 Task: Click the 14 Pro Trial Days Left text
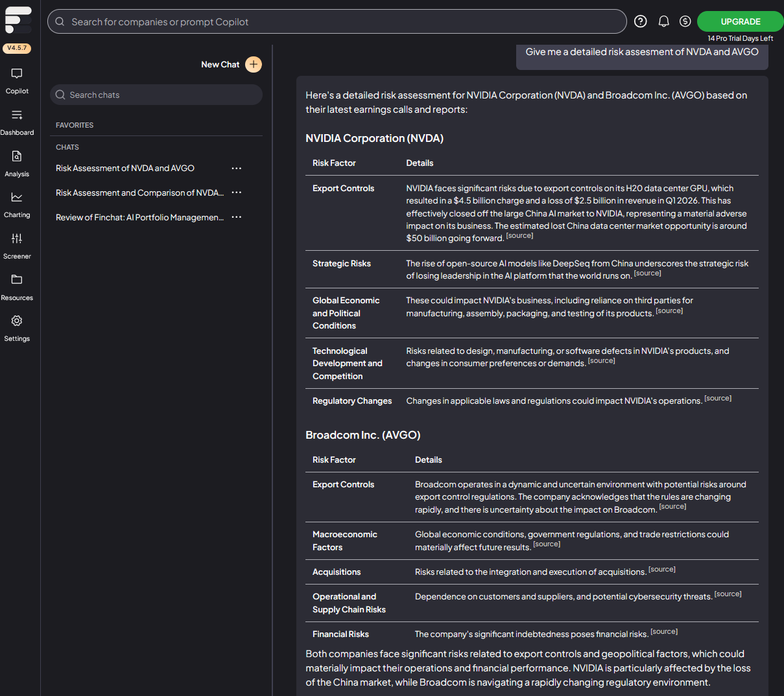click(x=740, y=38)
